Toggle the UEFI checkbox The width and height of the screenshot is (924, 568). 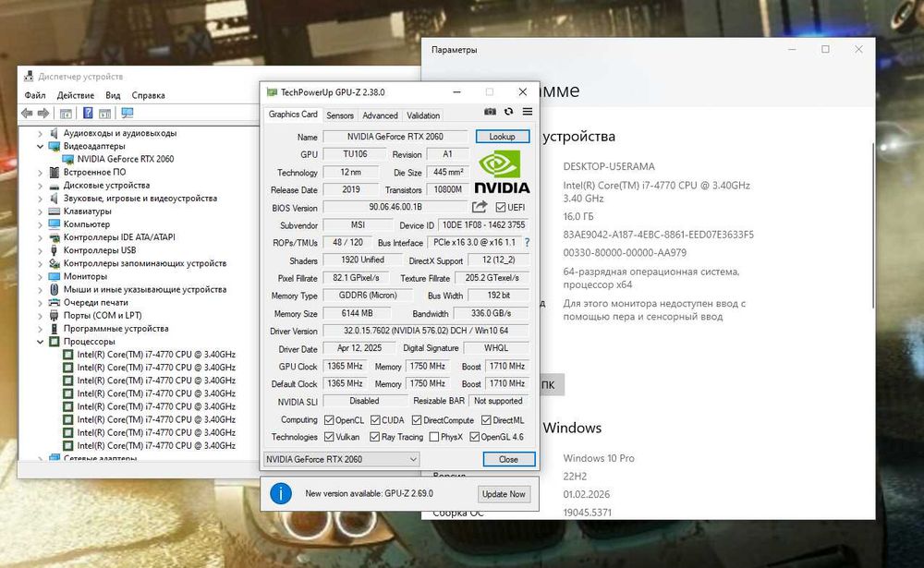pos(501,208)
